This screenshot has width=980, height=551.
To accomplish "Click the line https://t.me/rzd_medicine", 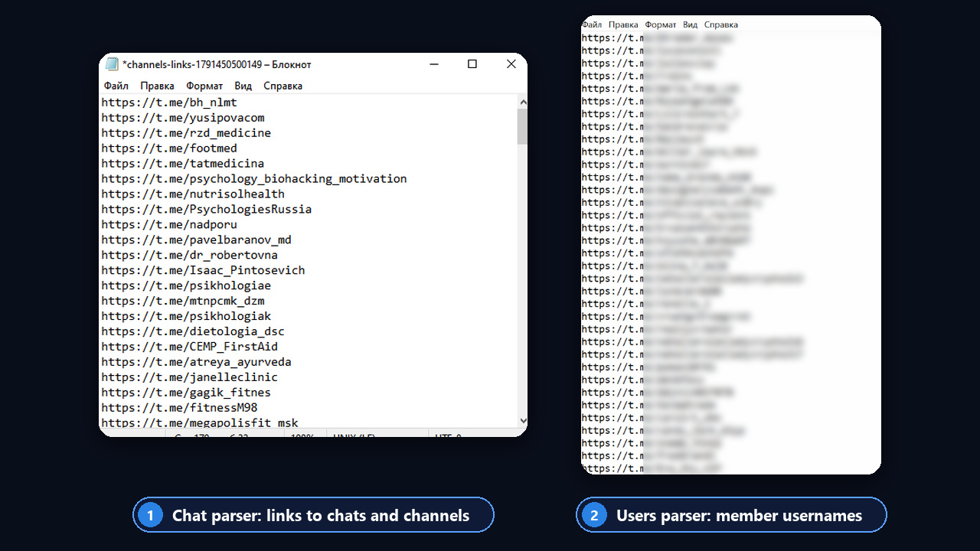I will 186,133.
